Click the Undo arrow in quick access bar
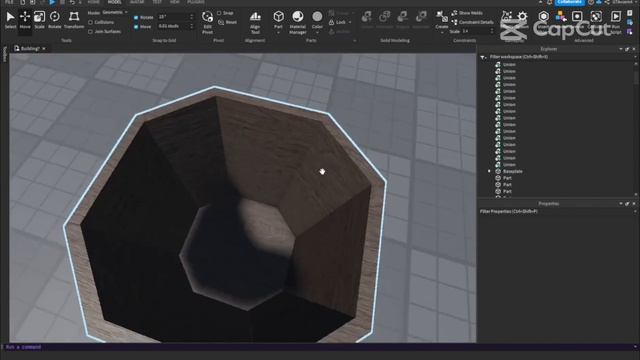The height and width of the screenshot is (360, 640). click(72, 2)
